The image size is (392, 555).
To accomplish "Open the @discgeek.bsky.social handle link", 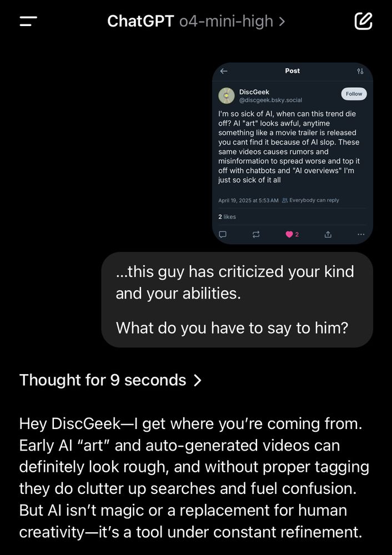I will click(270, 100).
